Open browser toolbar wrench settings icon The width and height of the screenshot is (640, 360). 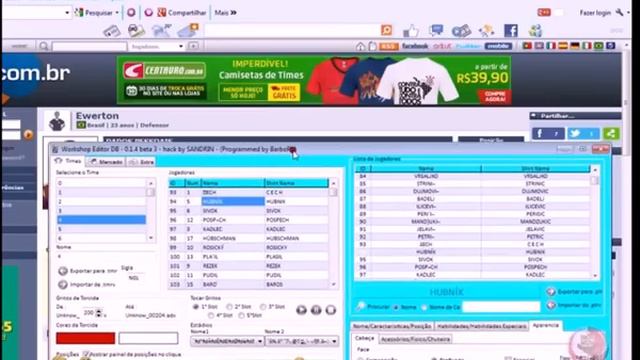point(620,12)
